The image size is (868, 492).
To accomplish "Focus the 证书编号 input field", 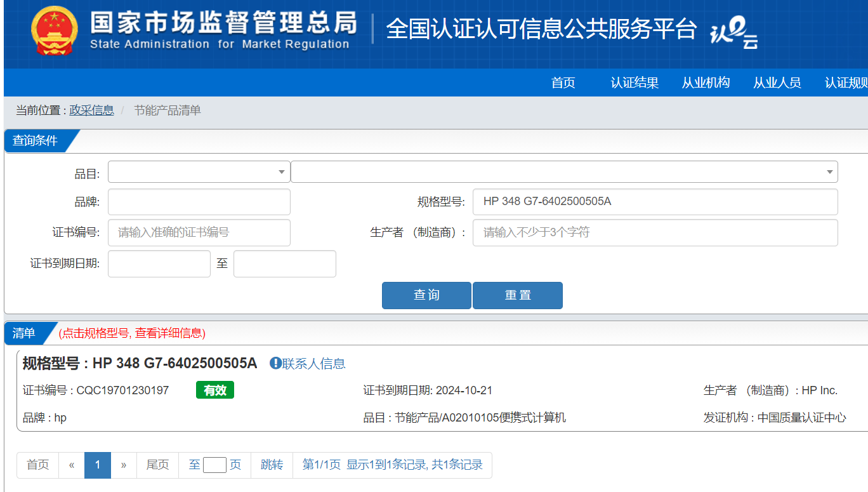I will point(199,232).
